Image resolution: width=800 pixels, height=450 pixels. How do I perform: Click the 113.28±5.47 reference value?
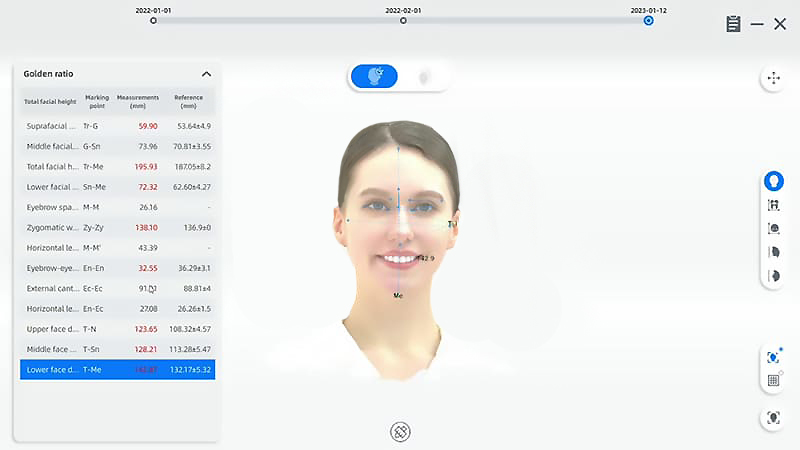190,349
